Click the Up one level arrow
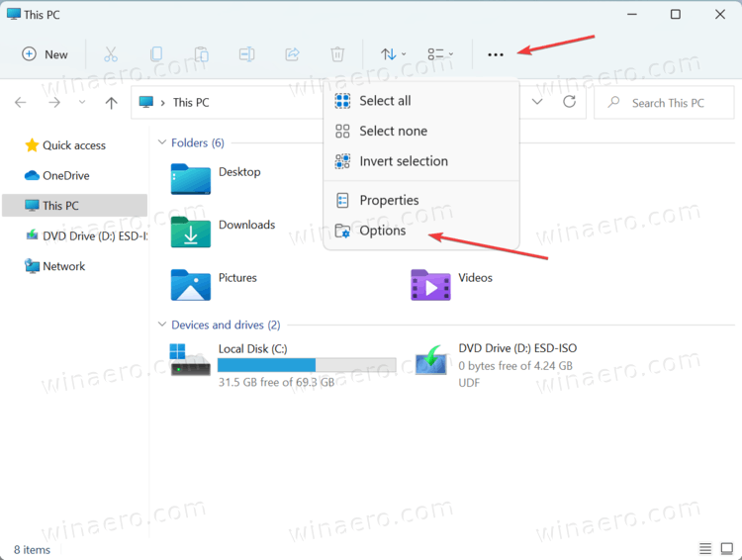 click(x=111, y=103)
